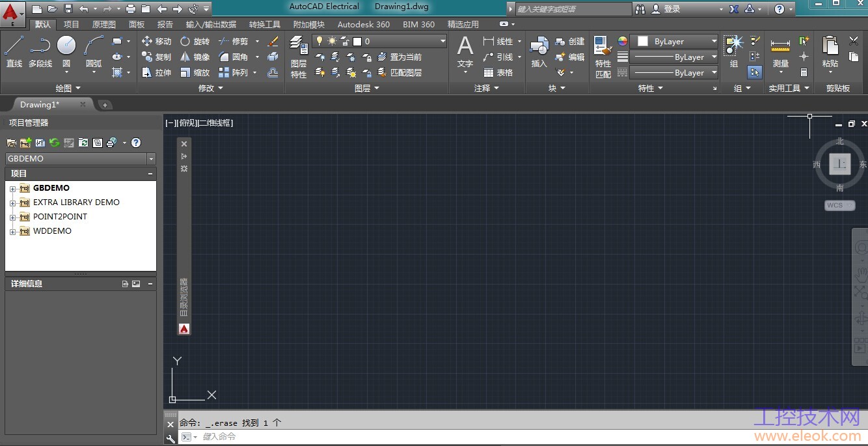Screen dimensions: 868x446
Task: Click 匹配图层 (Match Layer) button
Action: [x=400, y=72]
